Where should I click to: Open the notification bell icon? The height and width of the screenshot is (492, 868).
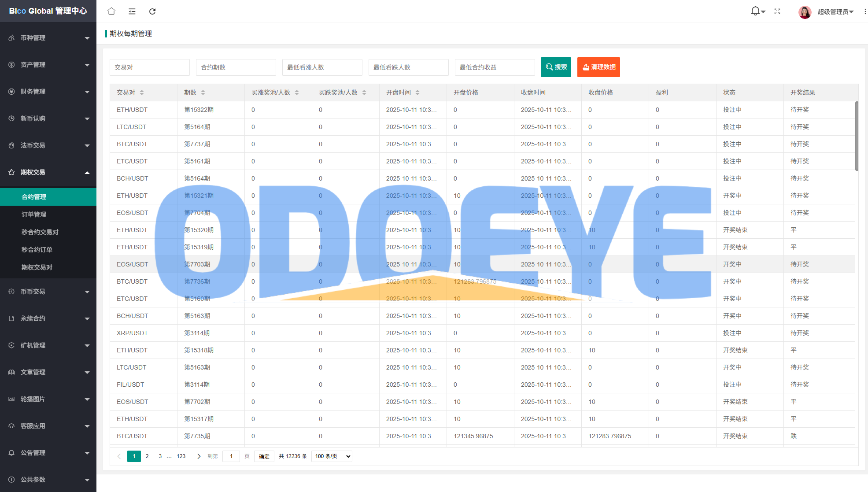pyautogui.click(x=755, y=11)
